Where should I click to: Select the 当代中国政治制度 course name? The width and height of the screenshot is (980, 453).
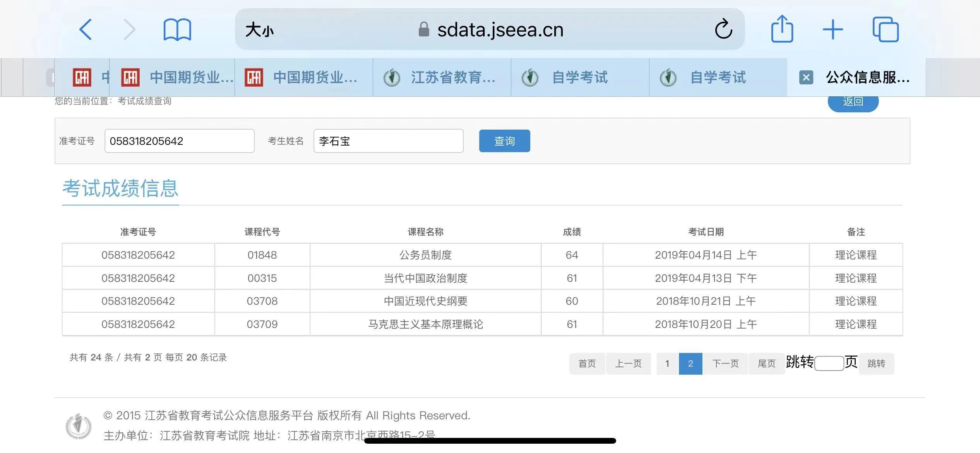[x=426, y=278]
